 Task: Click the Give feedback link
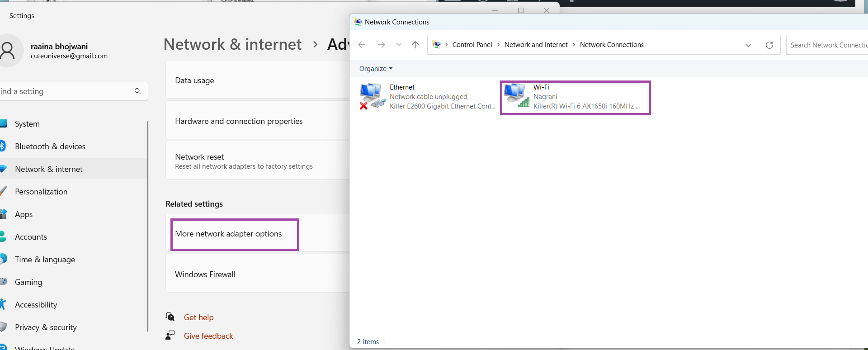(x=208, y=336)
